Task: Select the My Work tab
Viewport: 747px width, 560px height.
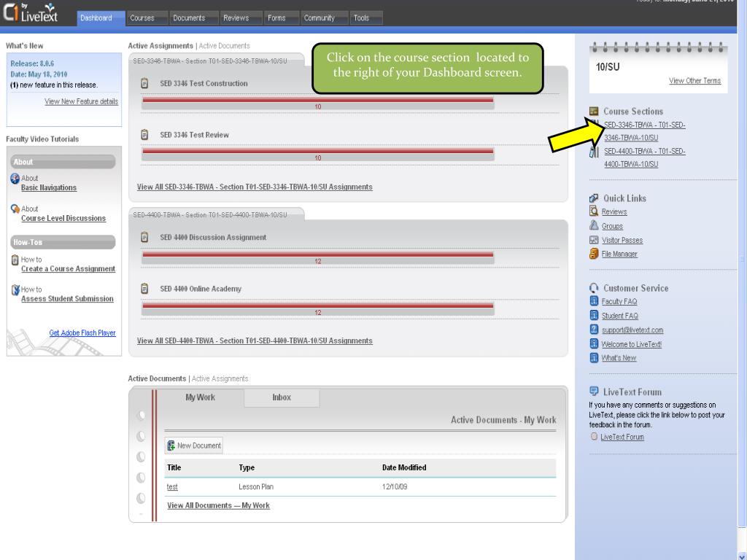Action: tap(200, 397)
